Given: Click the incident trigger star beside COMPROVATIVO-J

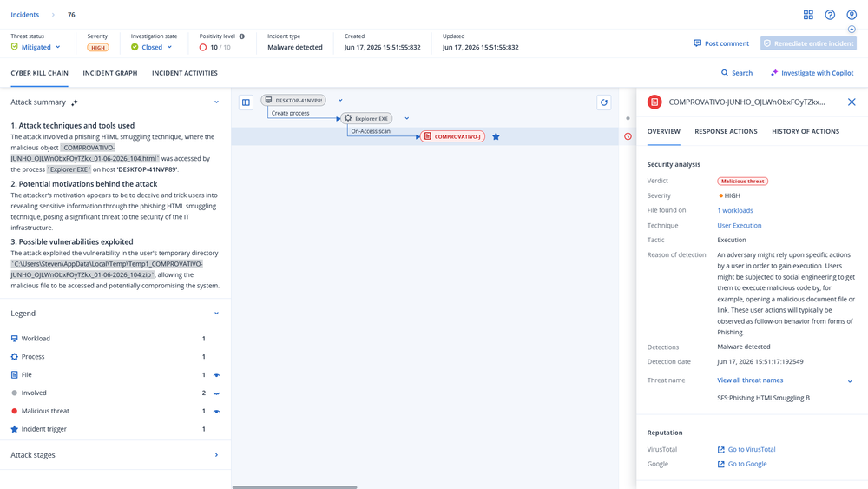Looking at the screenshot, I should pos(496,136).
